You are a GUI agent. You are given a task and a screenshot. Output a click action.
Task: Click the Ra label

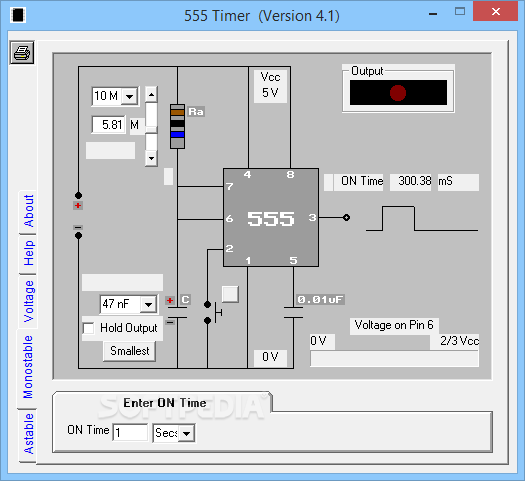[196, 111]
